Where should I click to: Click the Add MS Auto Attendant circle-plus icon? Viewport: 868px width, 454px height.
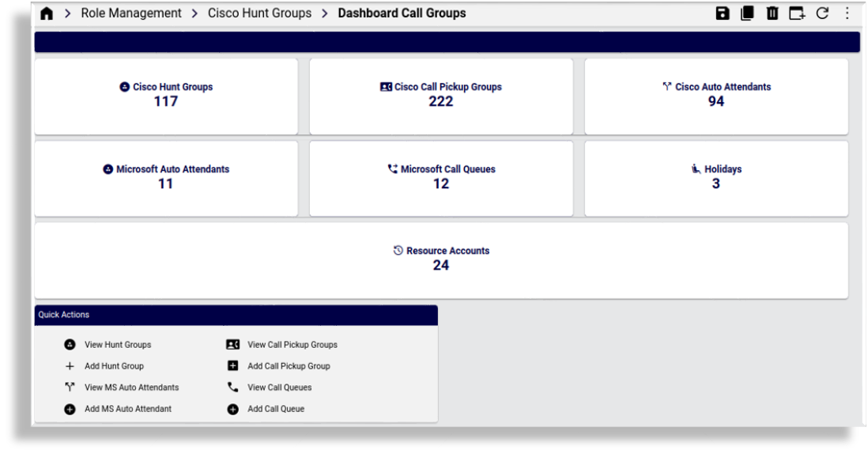[70, 409]
